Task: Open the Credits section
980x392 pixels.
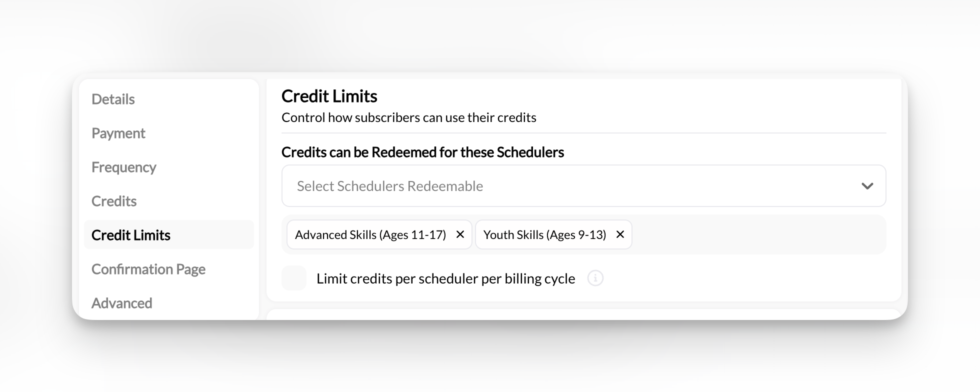Action: [x=114, y=201]
